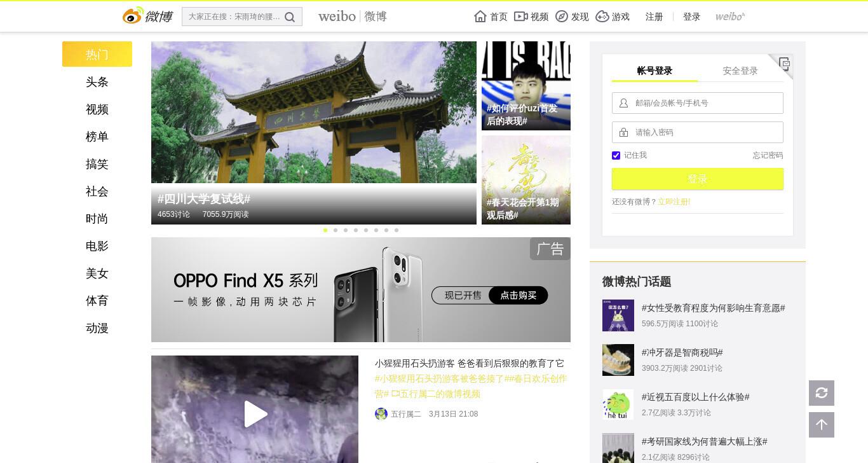Screen dimensions: 868x463
Task: Click 现已开售 in OPPO ad
Action: coord(463,295)
